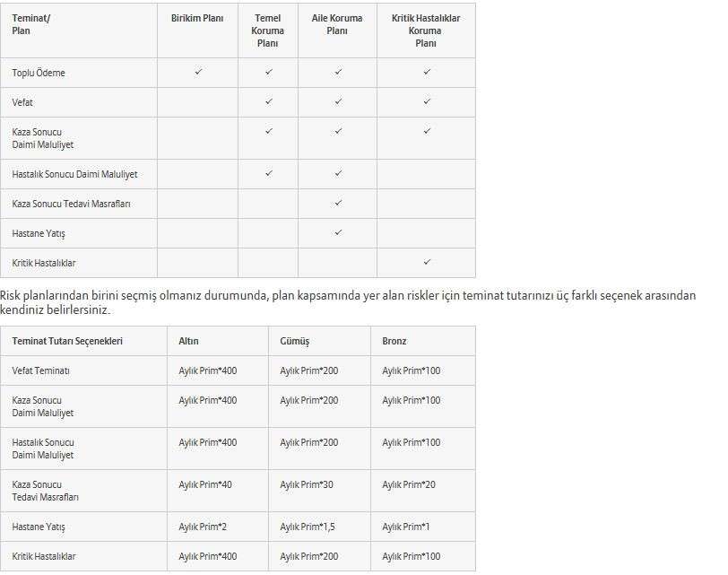This screenshot has height=575, width=728.
Task: Click the Gümüş column header
Action: [294, 341]
